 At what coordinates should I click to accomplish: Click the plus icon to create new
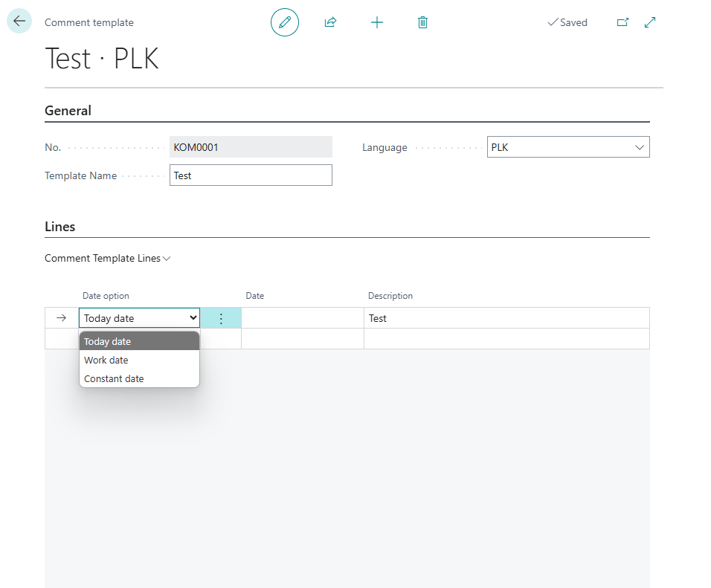coord(377,22)
